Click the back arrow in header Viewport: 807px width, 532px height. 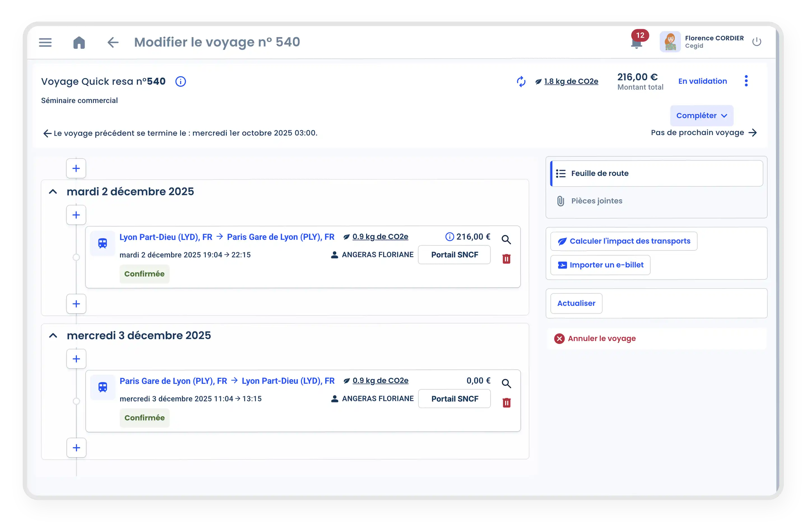pyautogui.click(x=113, y=42)
